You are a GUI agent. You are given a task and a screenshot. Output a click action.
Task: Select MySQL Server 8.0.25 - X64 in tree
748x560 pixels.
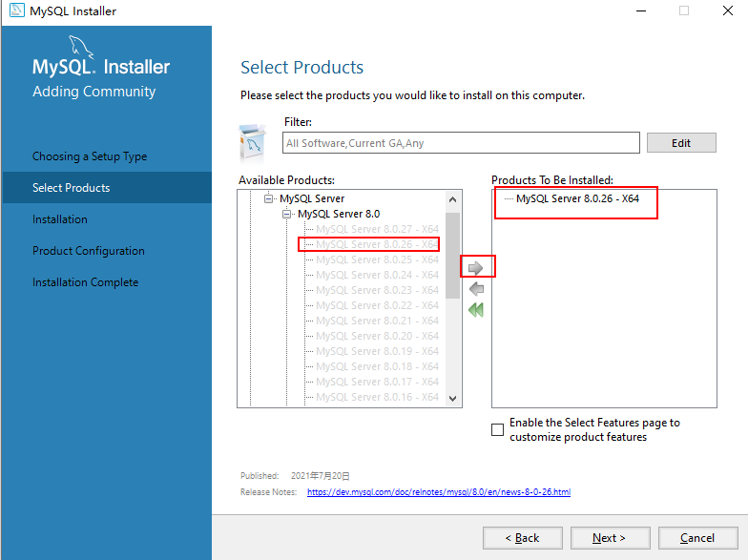point(377,259)
